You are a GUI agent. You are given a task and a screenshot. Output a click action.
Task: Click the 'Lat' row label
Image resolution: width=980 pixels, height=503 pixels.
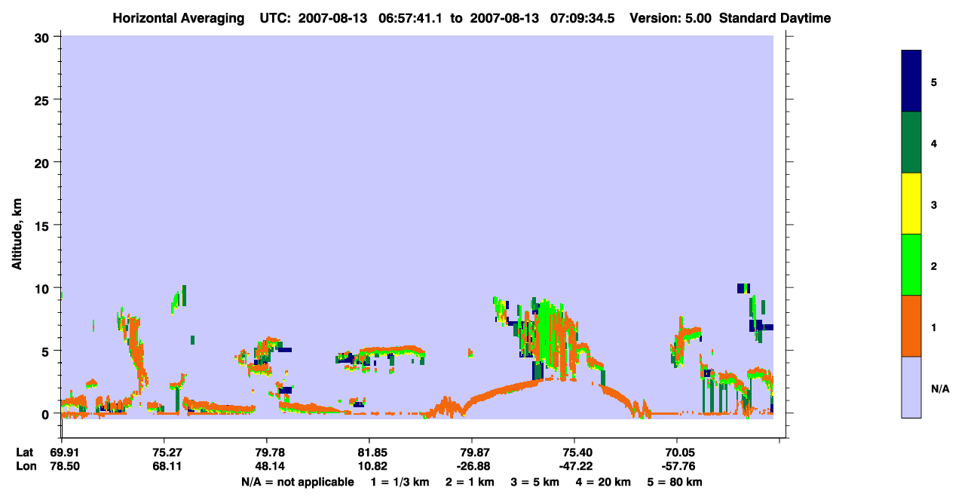pos(26,452)
